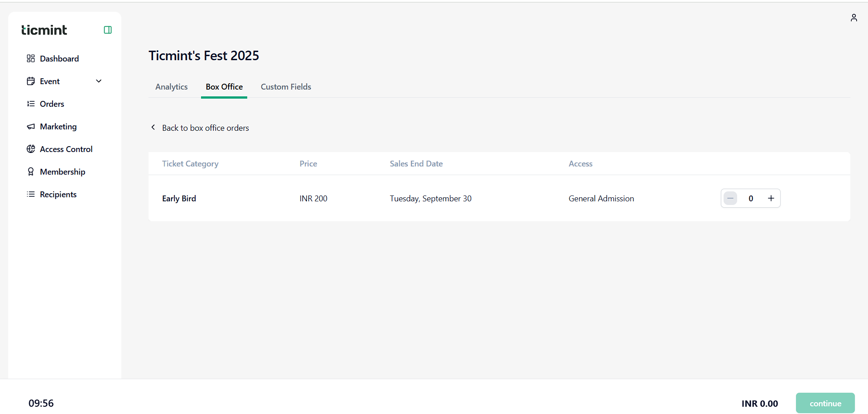Open Recipients in the sidebar
This screenshot has width=868, height=414.
pyautogui.click(x=58, y=194)
